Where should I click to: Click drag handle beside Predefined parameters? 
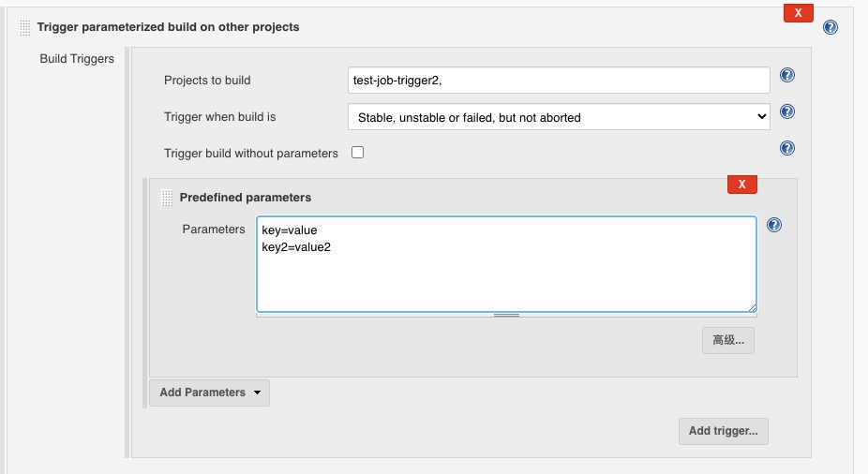coord(167,198)
